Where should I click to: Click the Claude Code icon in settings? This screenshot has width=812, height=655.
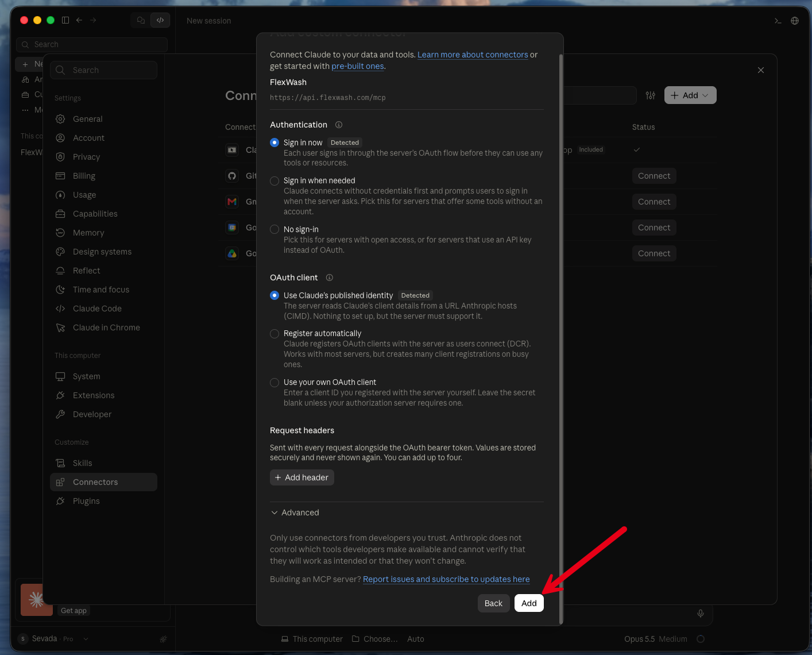[60, 309]
